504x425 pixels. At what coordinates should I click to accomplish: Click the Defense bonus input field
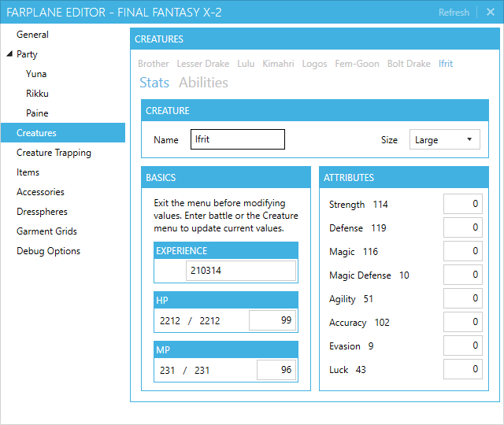pos(463,227)
